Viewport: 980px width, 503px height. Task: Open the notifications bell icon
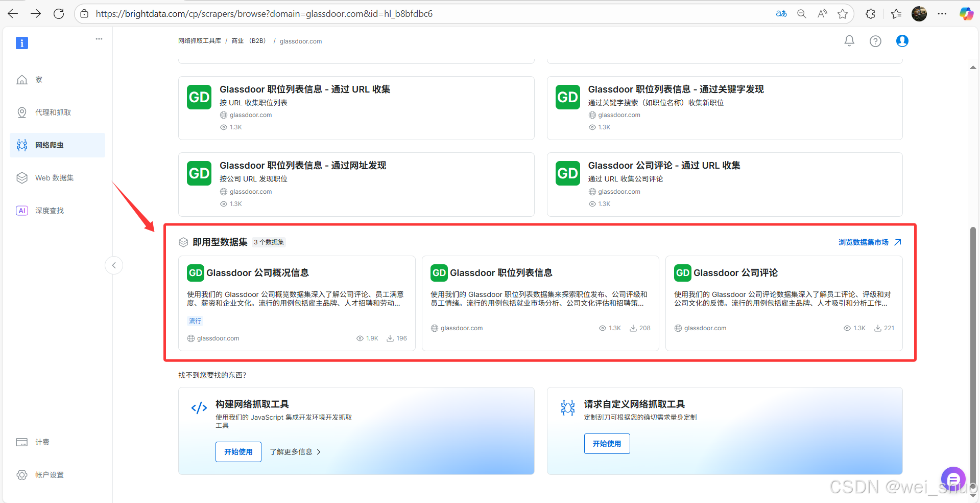(x=849, y=41)
